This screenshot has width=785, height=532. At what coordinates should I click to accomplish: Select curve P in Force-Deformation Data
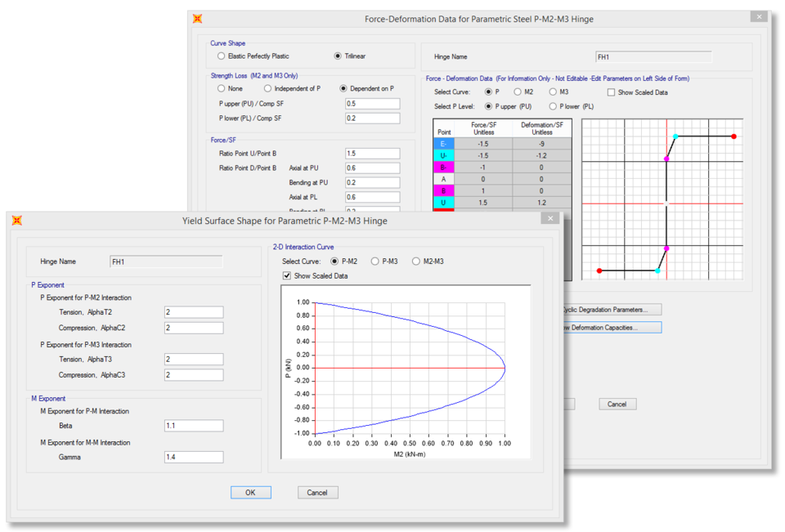point(489,92)
